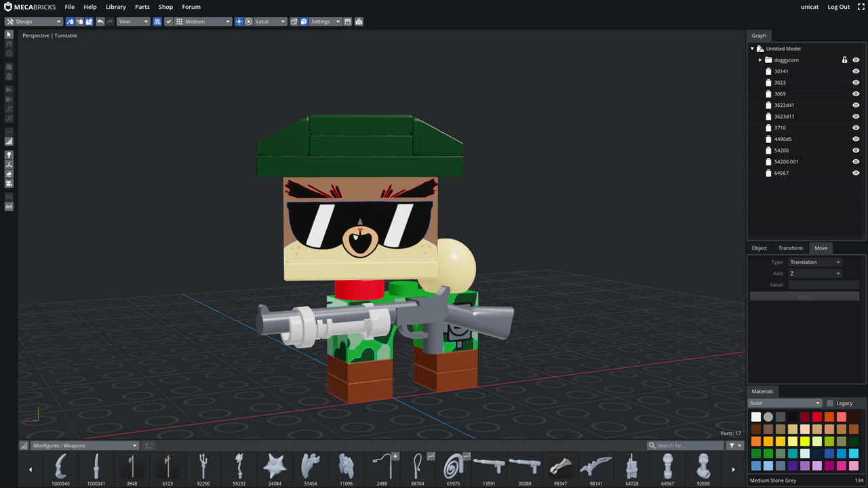Select part 64567 in library
868x488 pixels.
667,469
